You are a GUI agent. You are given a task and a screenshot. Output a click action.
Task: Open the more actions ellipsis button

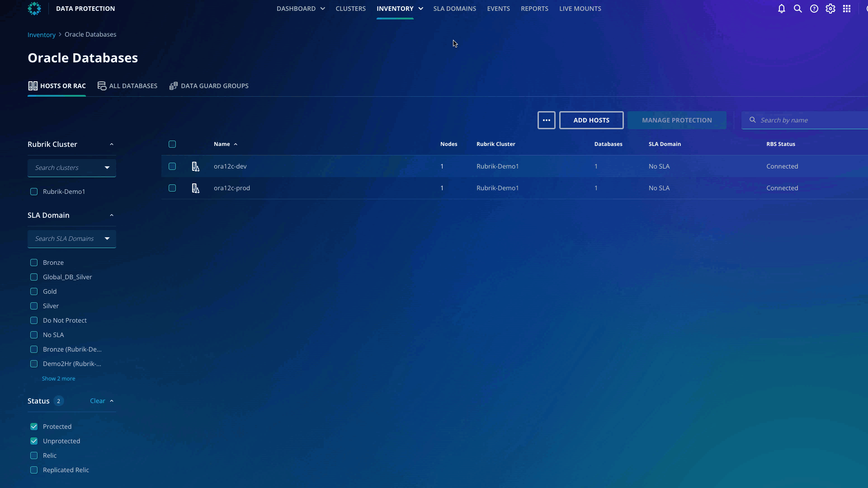point(547,120)
